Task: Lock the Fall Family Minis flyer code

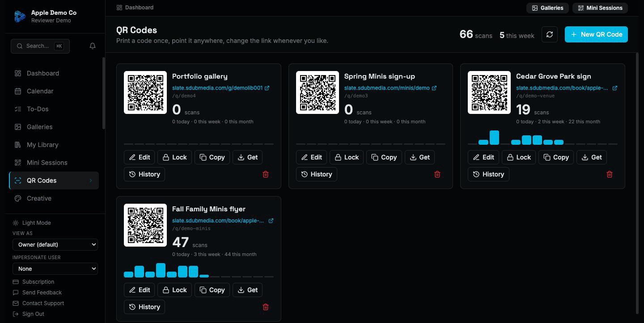Action: click(174, 290)
